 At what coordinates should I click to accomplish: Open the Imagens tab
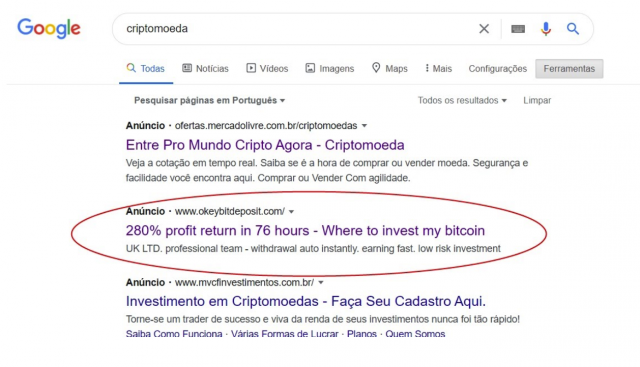pyautogui.click(x=330, y=69)
